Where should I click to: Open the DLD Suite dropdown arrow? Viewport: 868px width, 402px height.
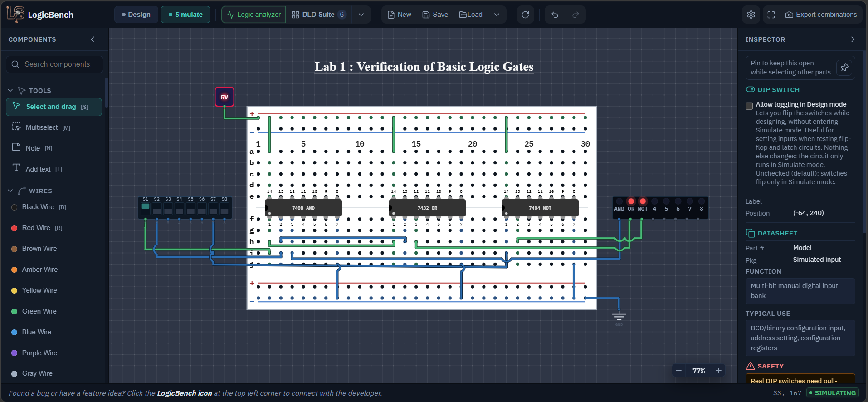[x=361, y=15]
